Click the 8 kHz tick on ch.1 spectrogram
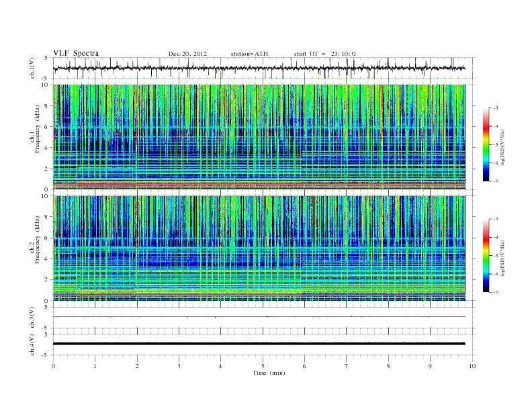The image size is (532, 411). [x=46, y=106]
